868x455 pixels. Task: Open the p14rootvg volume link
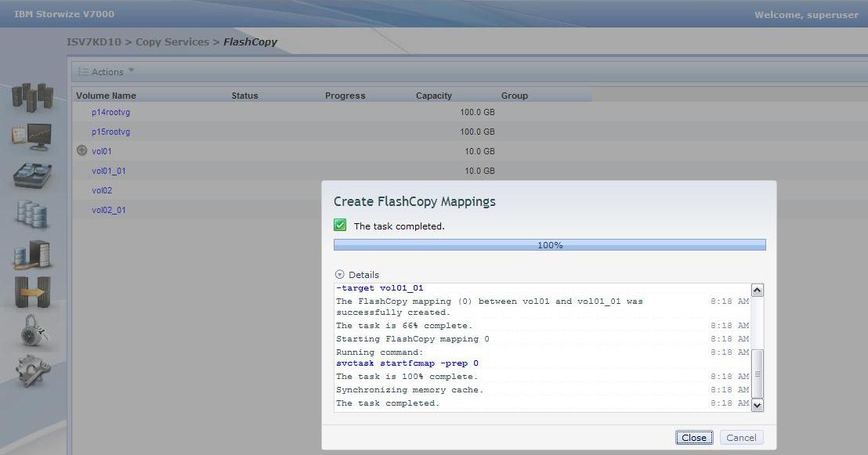coord(110,112)
